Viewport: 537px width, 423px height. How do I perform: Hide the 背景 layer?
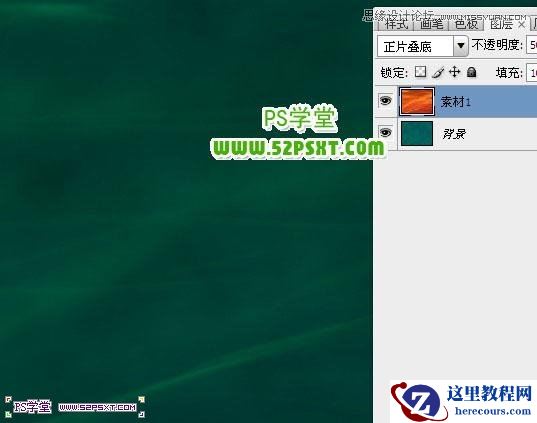click(385, 132)
